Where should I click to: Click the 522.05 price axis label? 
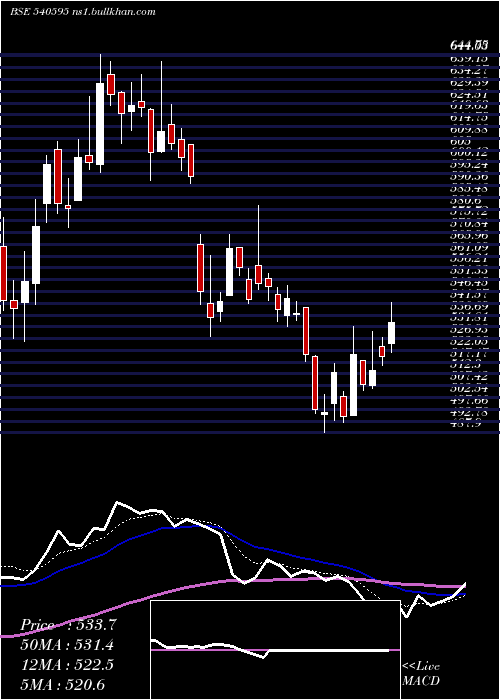(x=469, y=341)
